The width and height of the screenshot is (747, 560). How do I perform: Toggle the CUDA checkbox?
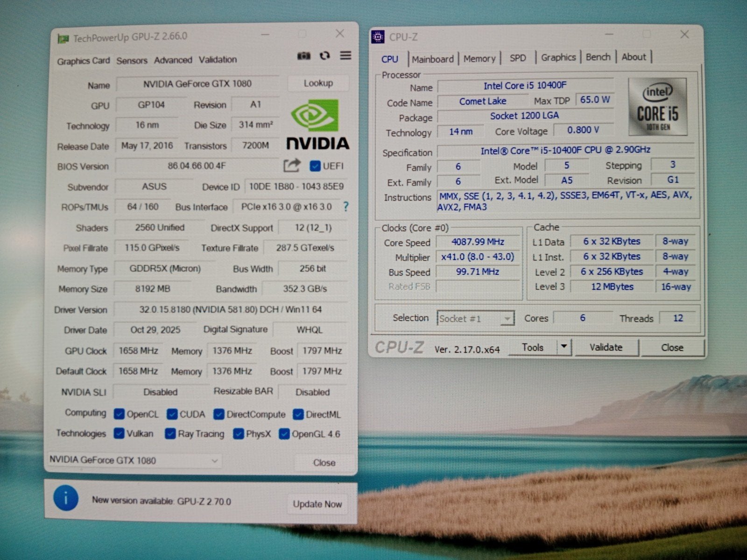[172, 414]
